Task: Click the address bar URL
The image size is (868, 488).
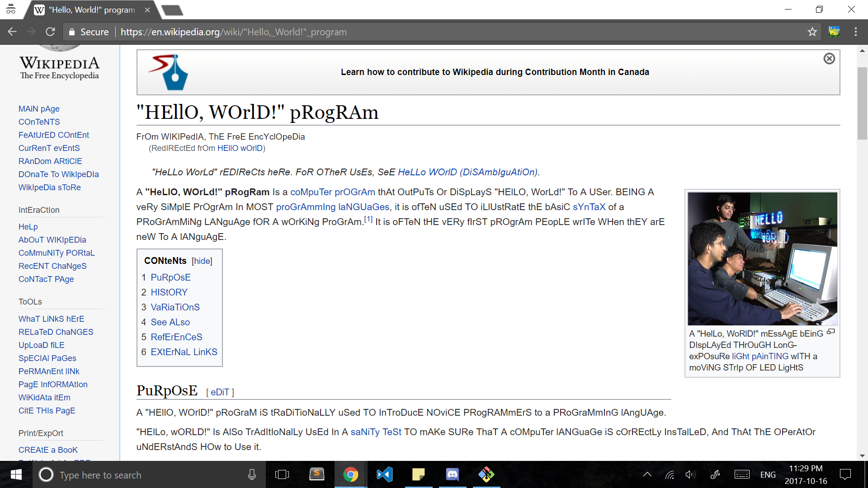Action: pyautogui.click(x=233, y=32)
